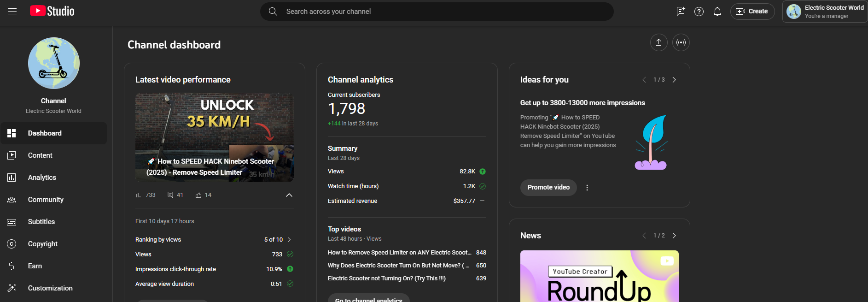Image resolution: width=868 pixels, height=302 pixels.
Task: Click the latest video title link
Action: (210, 167)
